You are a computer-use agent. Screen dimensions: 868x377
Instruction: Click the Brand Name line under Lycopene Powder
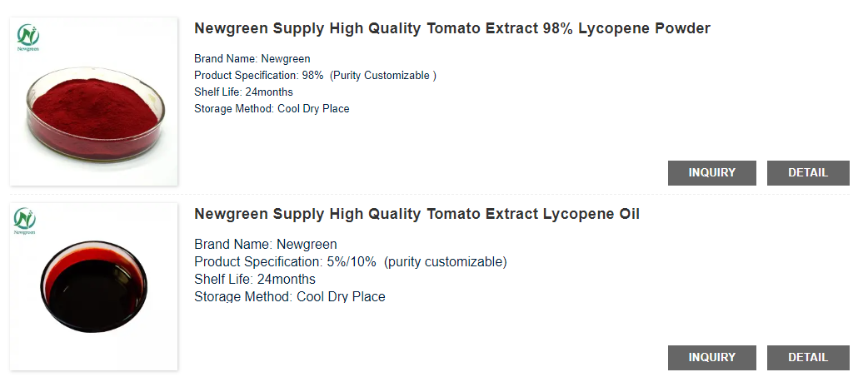coord(252,59)
